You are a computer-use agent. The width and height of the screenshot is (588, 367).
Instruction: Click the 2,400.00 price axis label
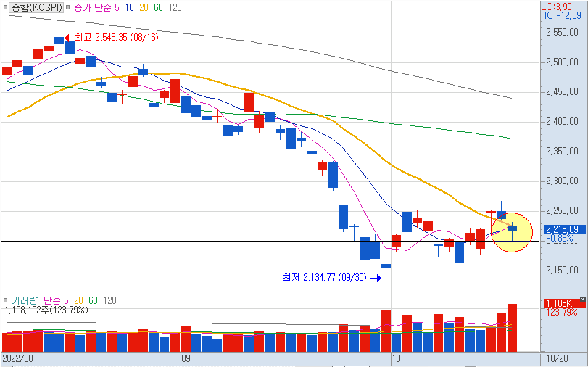pyautogui.click(x=563, y=122)
